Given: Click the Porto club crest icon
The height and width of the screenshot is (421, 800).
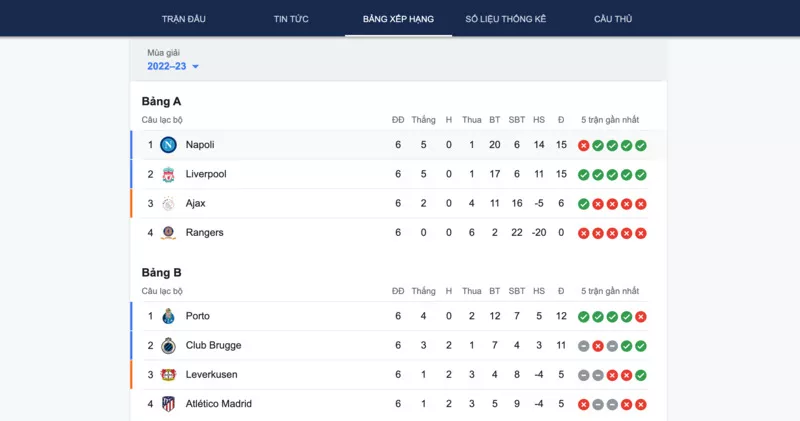Looking at the screenshot, I should click(x=168, y=316).
